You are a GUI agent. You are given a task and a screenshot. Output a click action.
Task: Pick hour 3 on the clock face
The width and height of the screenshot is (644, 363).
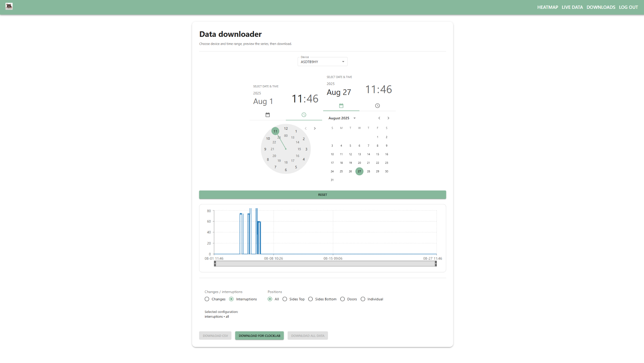[306, 149]
